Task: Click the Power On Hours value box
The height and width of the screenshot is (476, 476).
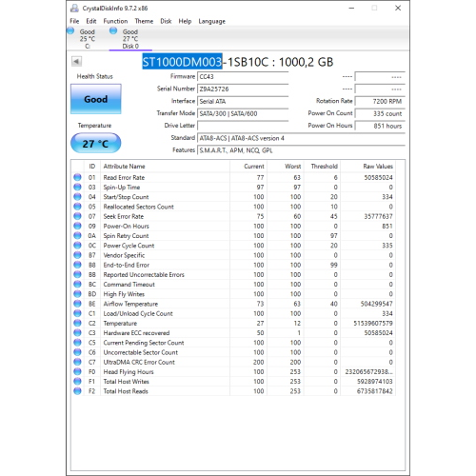Action: pyautogui.click(x=380, y=126)
